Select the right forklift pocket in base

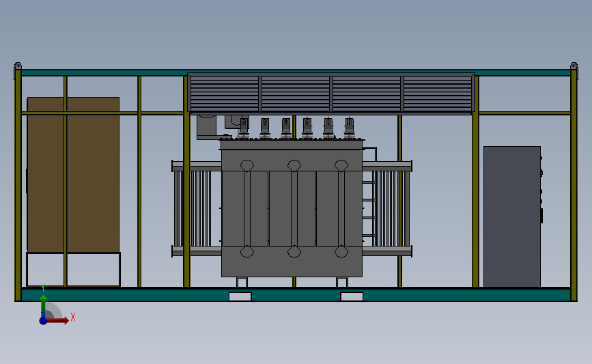click(x=352, y=296)
